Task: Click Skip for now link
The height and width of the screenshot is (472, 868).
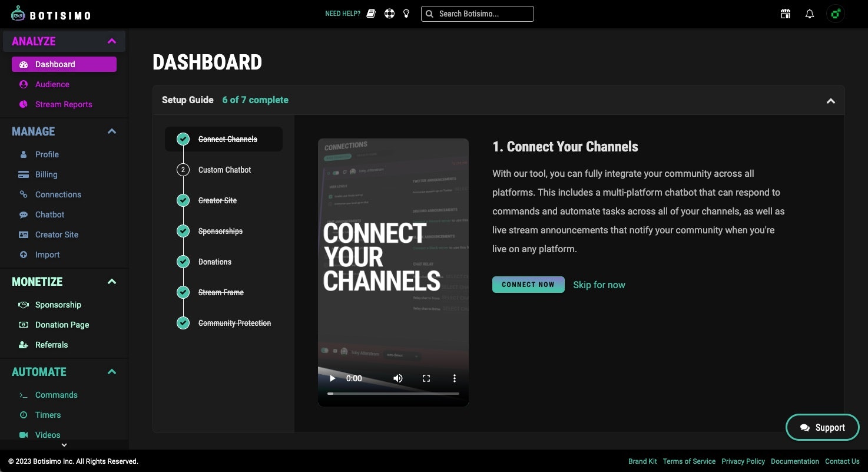Action: [599, 285]
